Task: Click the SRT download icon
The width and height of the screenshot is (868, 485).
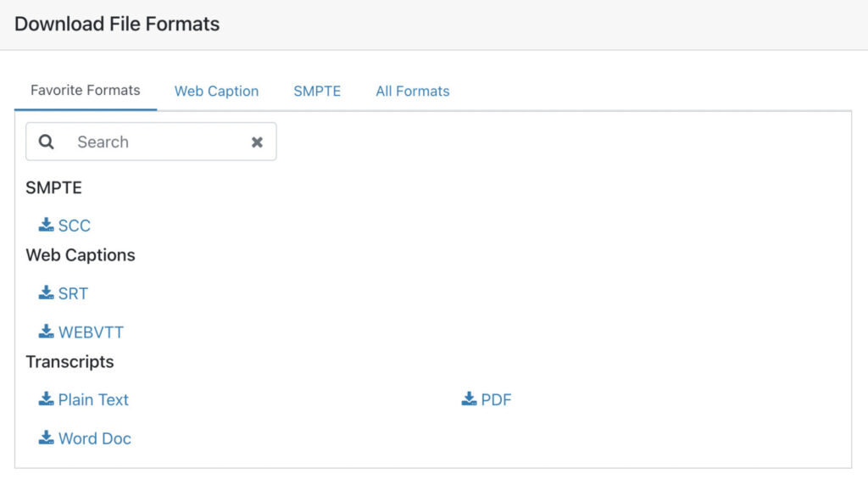Action: [46, 293]
